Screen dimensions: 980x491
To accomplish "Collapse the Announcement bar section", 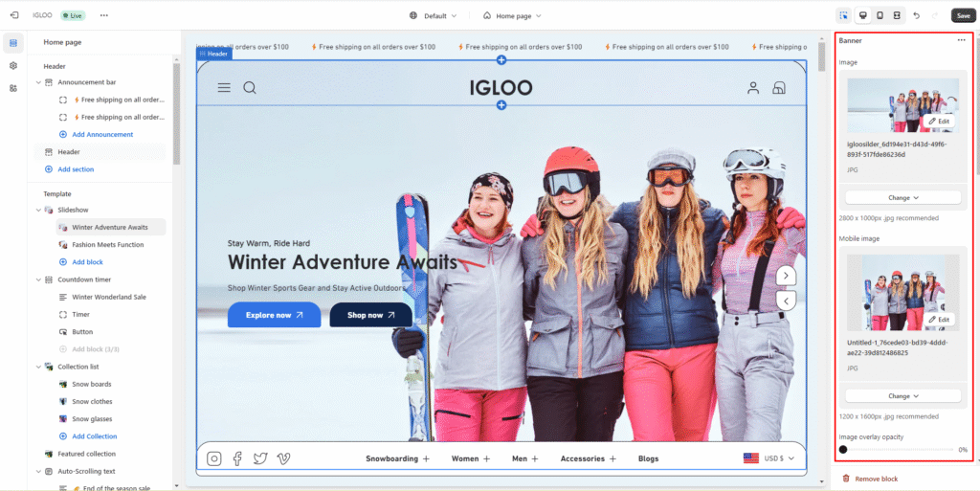I will click(38, 82).
